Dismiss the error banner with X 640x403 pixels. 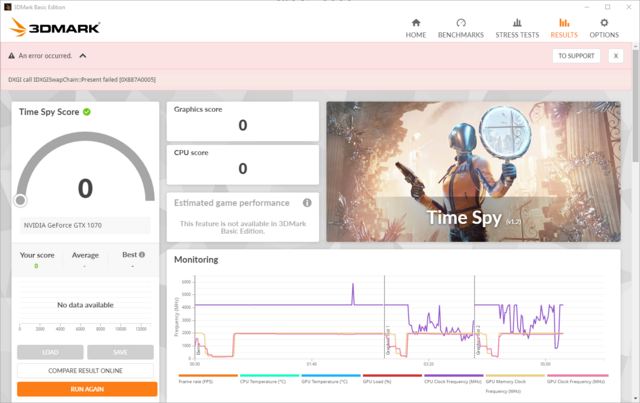616,56
